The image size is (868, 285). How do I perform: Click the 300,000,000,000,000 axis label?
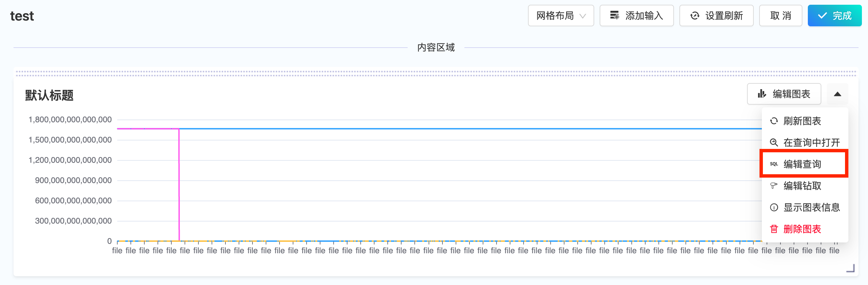[x=73, y=221]
